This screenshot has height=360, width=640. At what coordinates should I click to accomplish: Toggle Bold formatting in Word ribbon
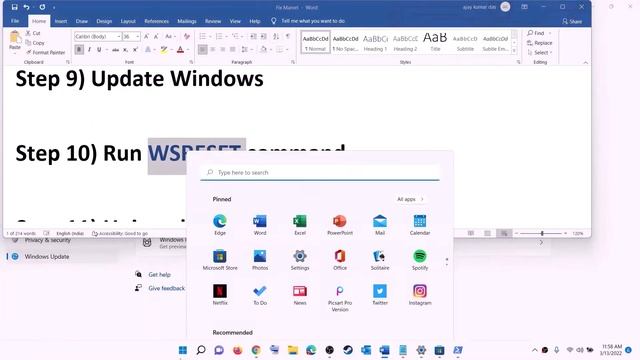click(79, 49)
